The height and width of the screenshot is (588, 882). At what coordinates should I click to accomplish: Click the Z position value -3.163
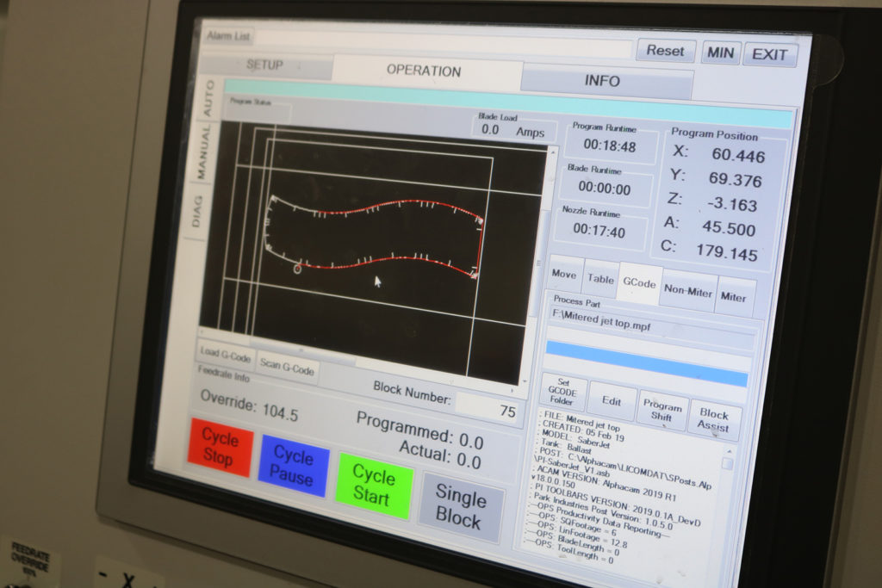click(732, 204)
